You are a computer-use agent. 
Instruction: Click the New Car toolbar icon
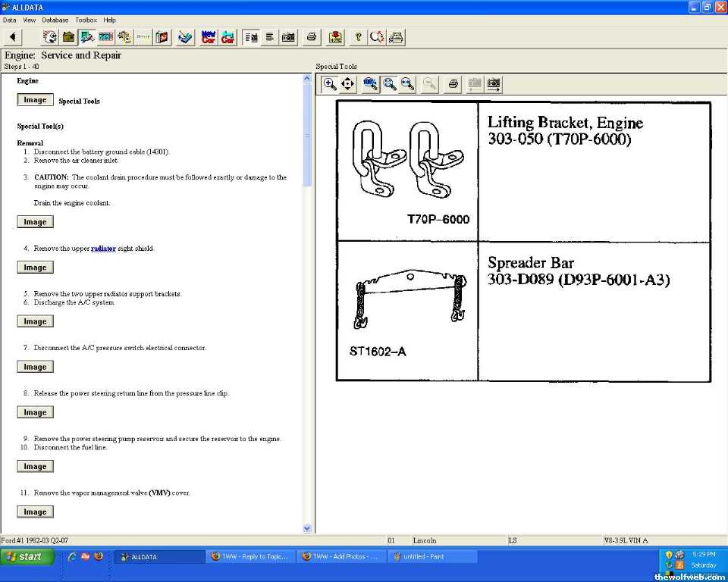point(209,36)
